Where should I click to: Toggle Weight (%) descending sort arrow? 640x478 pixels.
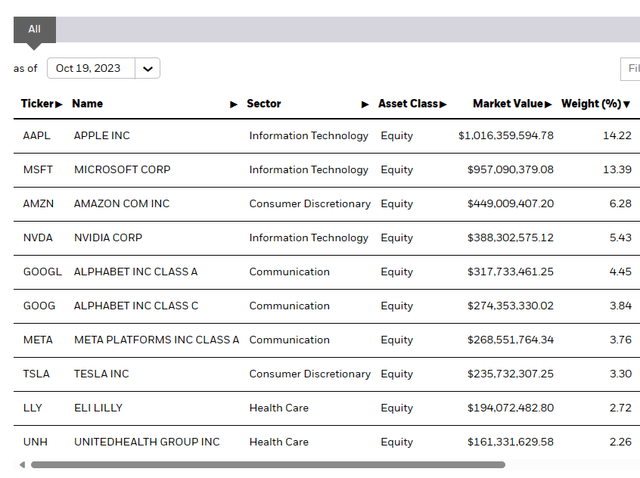point(627,104)
